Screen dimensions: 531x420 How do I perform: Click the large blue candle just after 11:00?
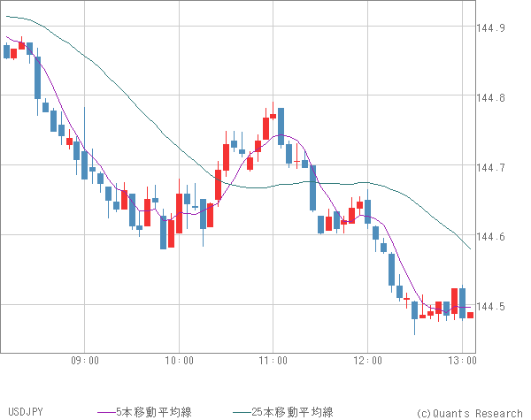(x=281, y=126)
